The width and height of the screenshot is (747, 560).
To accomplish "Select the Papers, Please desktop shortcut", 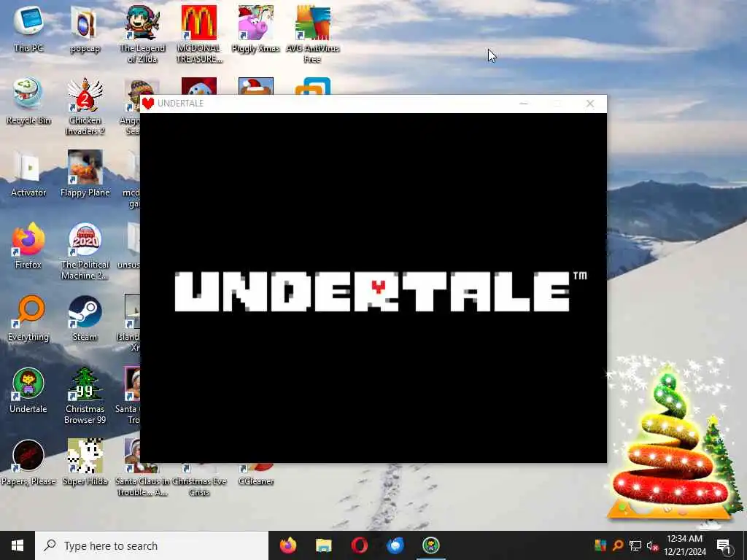I will click(x=28, y=462).
